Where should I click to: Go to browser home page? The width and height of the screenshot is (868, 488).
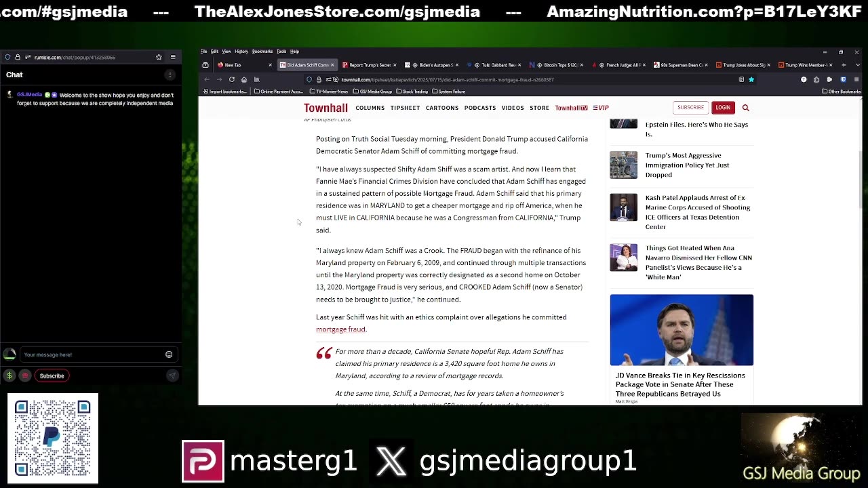point(244,79)
